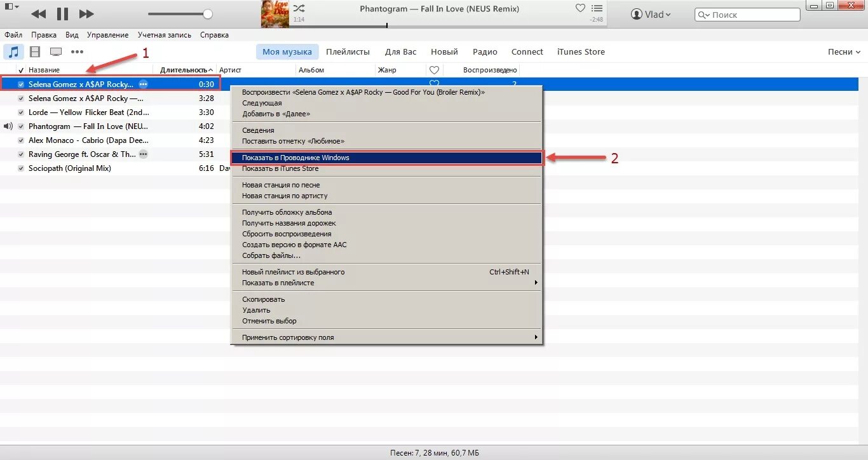Viewport: 868px width, 460px height.
Task: Select Показать в Проводнике Windows
Action: point(386,158)
